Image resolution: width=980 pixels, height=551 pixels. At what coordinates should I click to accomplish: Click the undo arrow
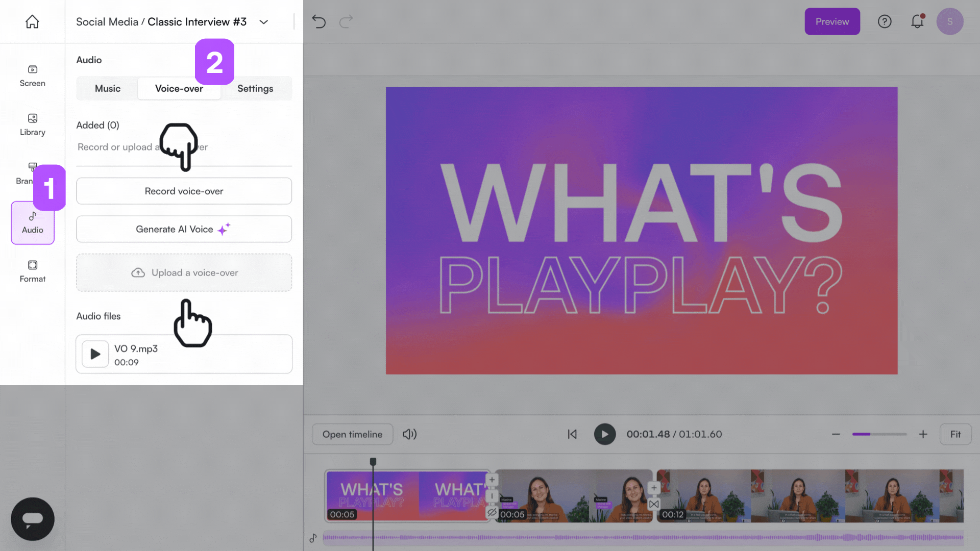tap(318, 21)
